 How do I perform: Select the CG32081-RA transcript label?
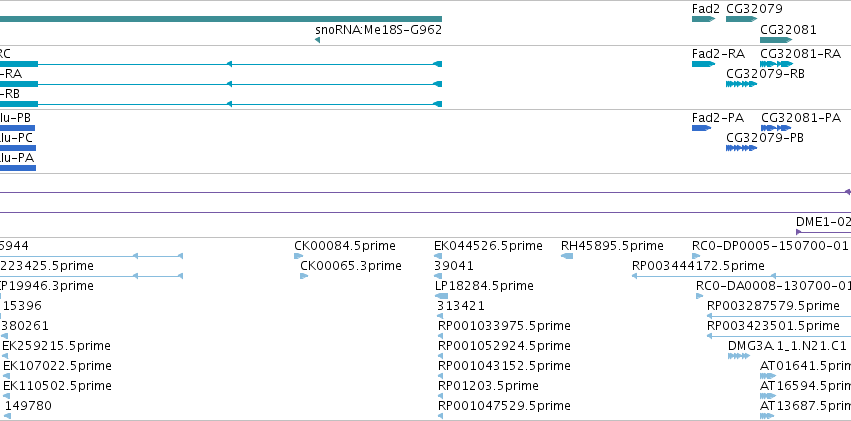coord(801,54)
